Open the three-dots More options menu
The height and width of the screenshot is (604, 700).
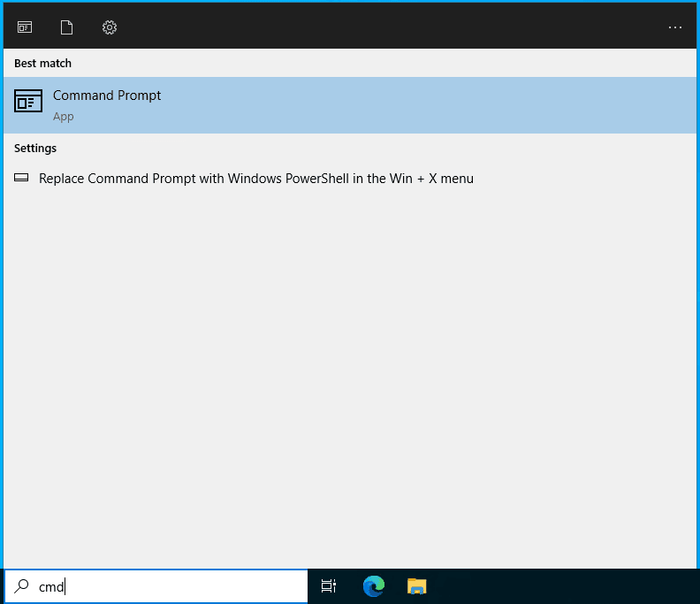[674, 27]
